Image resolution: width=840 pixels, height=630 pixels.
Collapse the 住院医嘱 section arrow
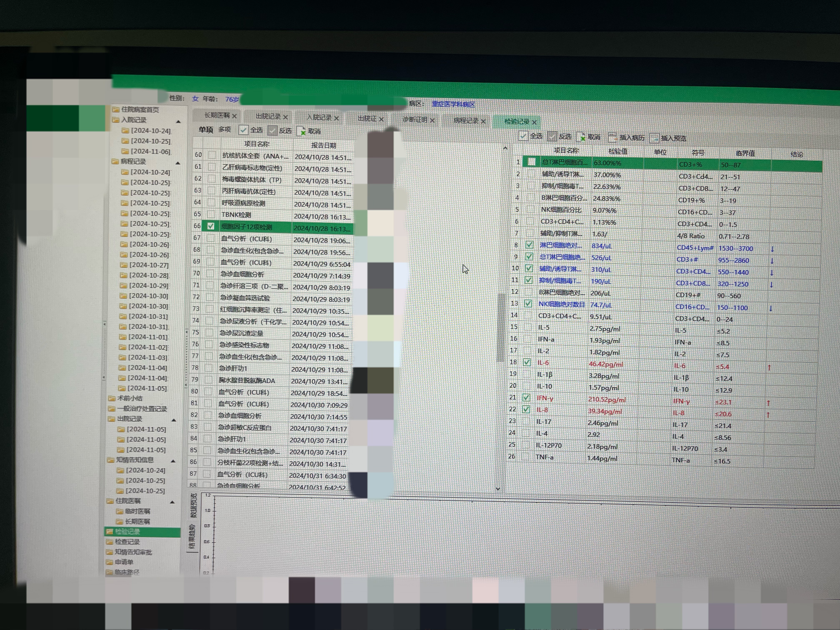[172, 502]
